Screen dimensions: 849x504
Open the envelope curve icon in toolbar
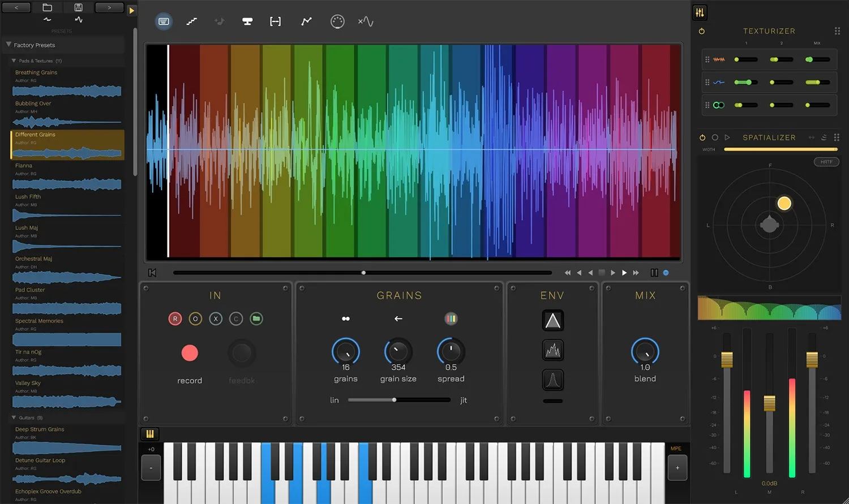[x=306, y=21]
